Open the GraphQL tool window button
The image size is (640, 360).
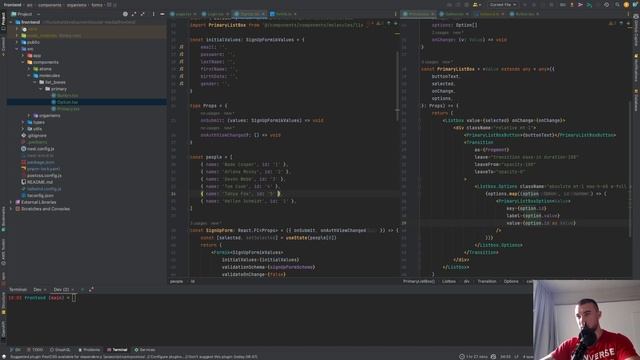pos(60,350)
